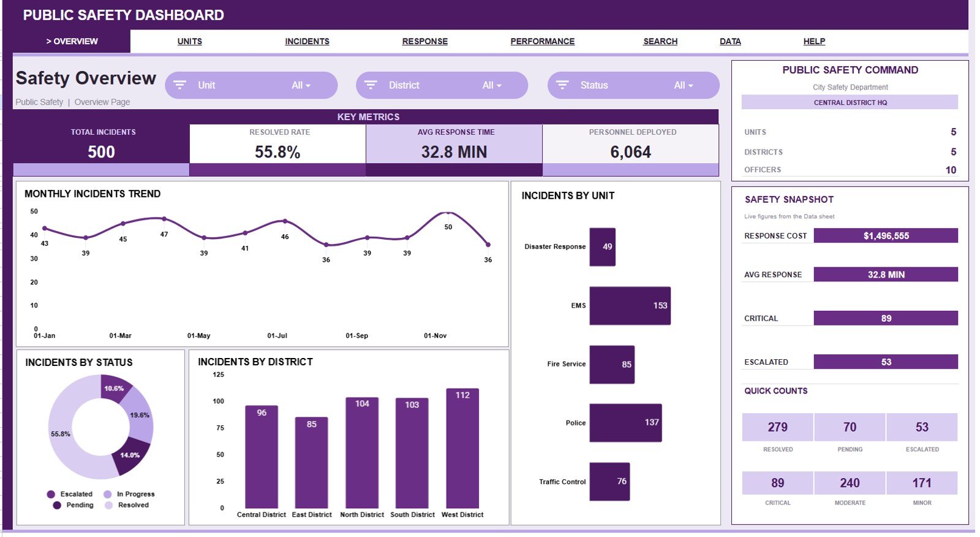The width and height of the screenshot is (980, 537).
Task: Click the trend data point labeled 47
Action: [164, 219]
